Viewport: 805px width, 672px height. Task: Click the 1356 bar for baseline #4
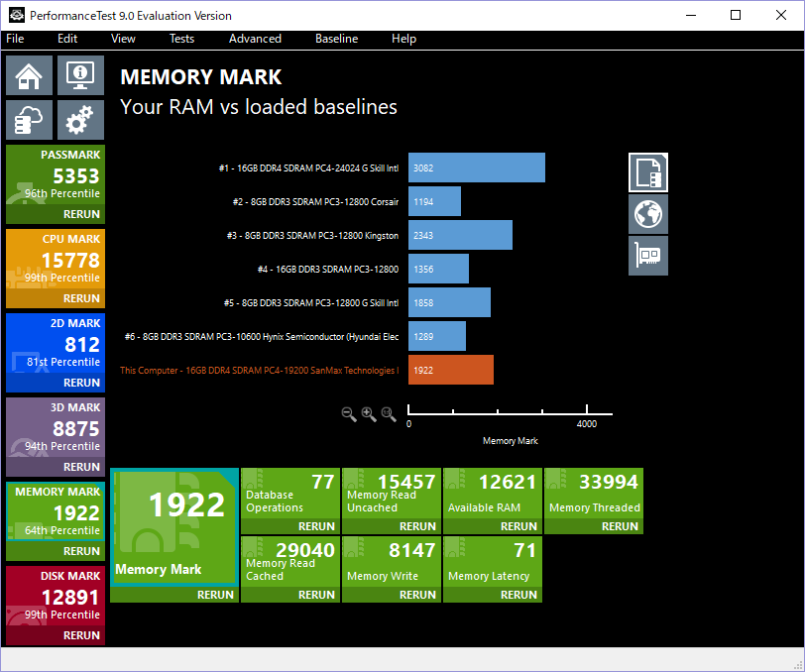(x=438, y=269)
